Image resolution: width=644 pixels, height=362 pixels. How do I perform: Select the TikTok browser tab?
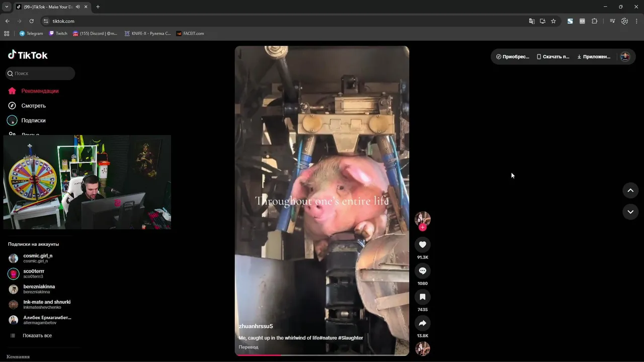point(48,7)
